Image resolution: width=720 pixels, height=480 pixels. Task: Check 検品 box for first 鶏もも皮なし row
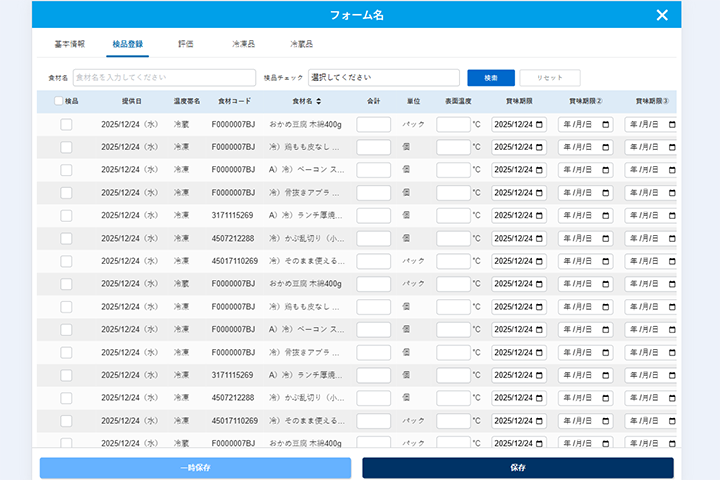(66, 147)
